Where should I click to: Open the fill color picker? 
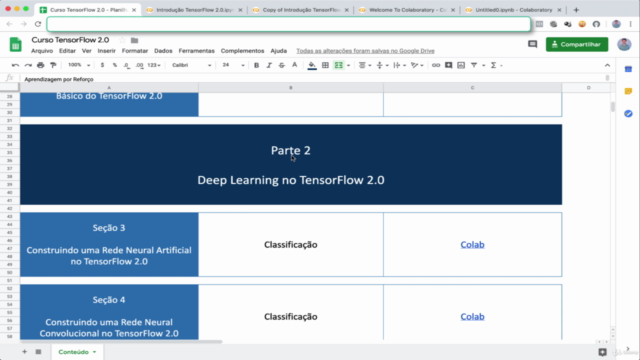(x=312, y=65)
